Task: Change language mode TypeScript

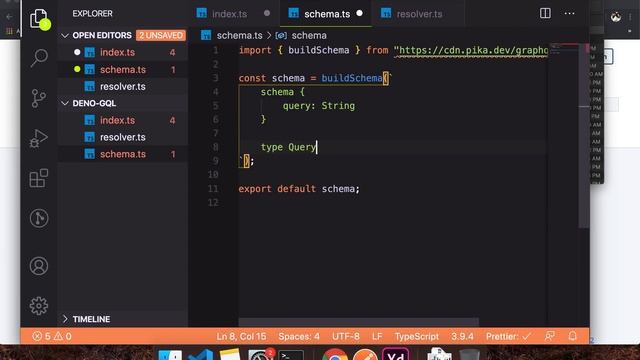Action: [x=416, y=336]
